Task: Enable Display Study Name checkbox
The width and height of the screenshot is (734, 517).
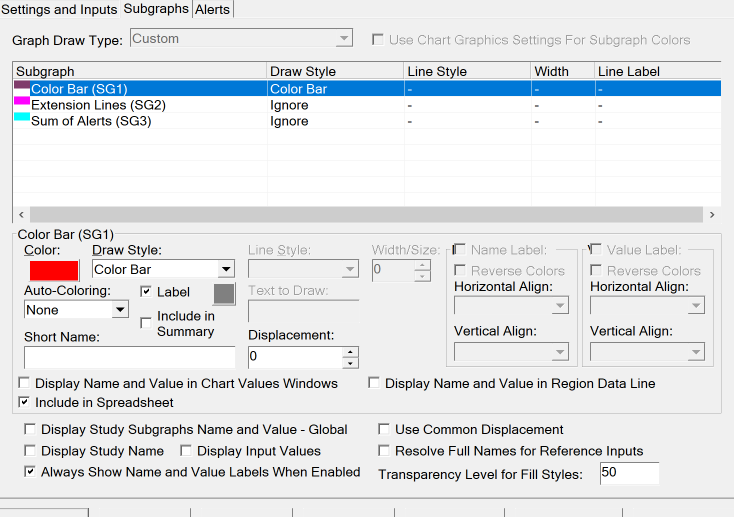Action: coord(31,451)
